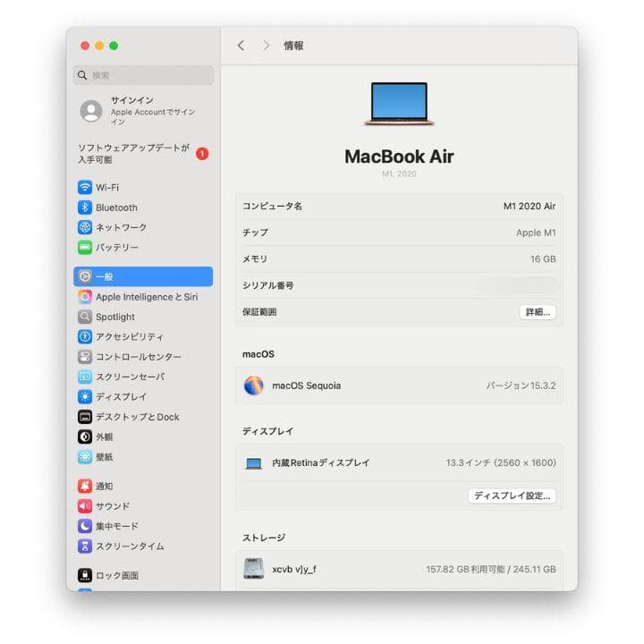The height and width of the screenshot is (644, 644).
Task: Click the Apple M1 chip value
Action: point(536,233)
